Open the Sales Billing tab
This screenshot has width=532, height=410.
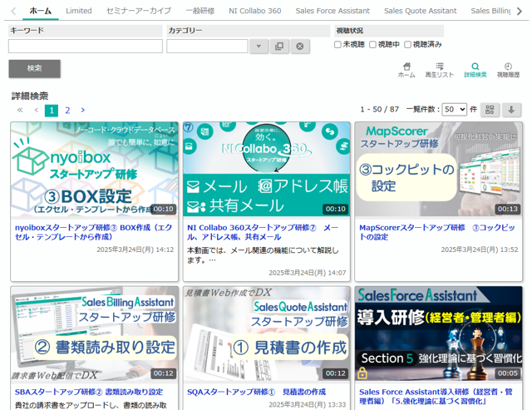tap(490, 11)
